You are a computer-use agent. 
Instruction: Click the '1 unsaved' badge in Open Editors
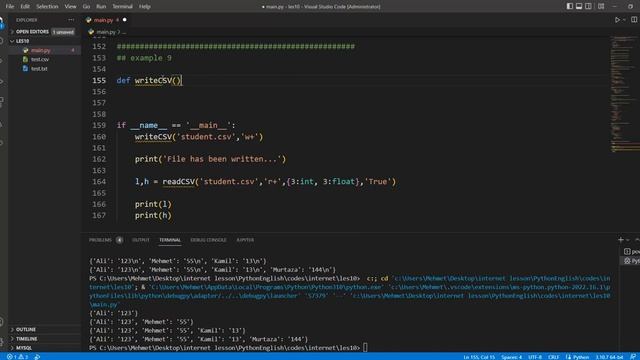point(63,32)
